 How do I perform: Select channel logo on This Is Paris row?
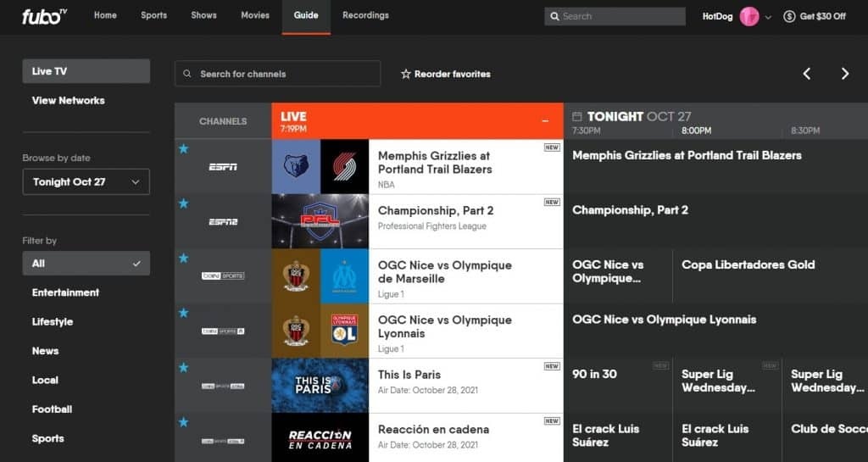(x=223, y=386)
